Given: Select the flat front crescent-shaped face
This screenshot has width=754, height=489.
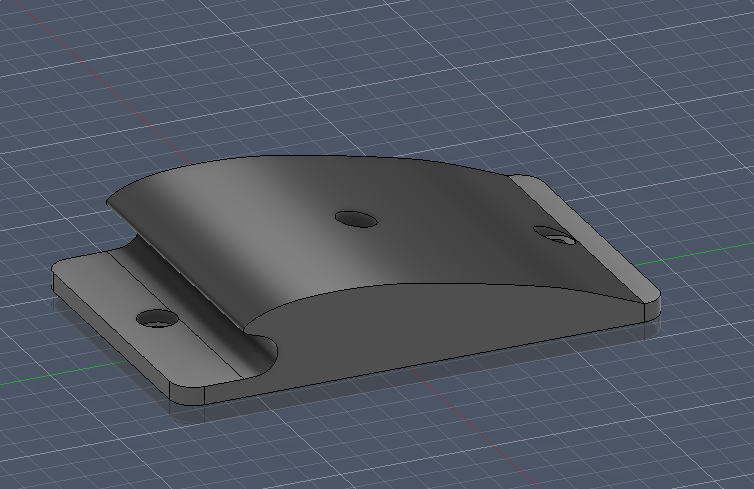Looking at the screenshot, I should [433, 327].
